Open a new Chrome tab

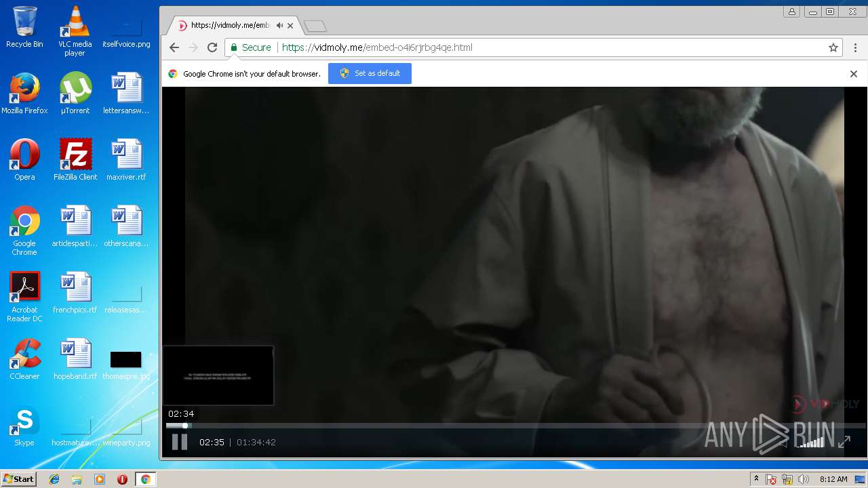[x=315, y=26]
